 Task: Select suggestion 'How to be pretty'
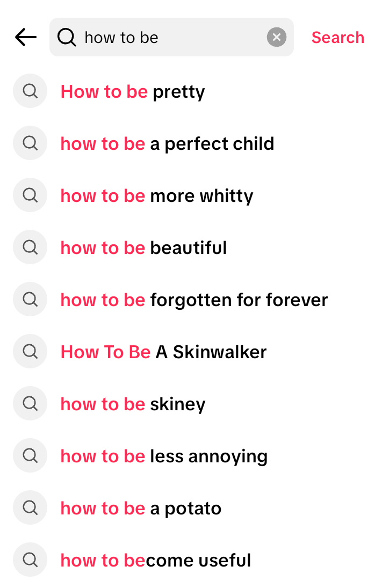point(133,92)
